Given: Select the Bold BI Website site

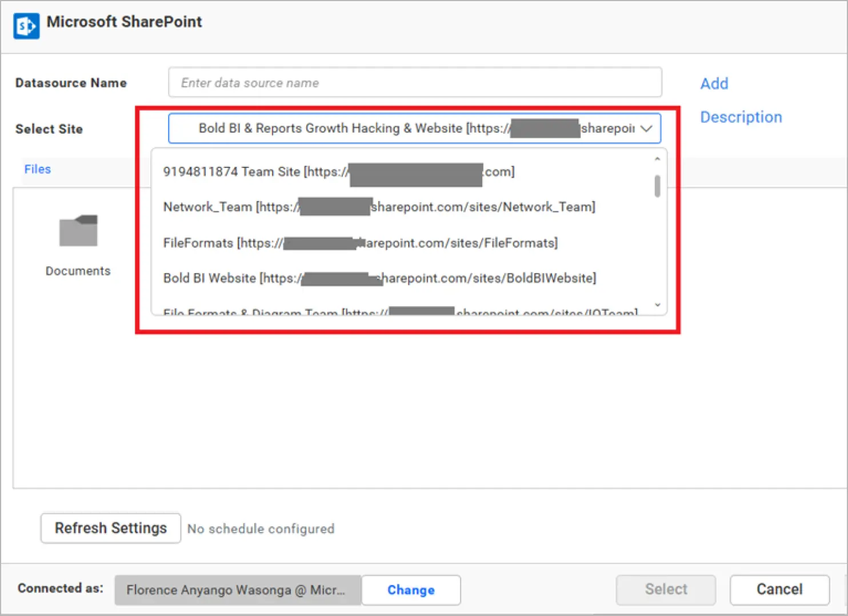Looking at the screenshot, I should point(379,278).
